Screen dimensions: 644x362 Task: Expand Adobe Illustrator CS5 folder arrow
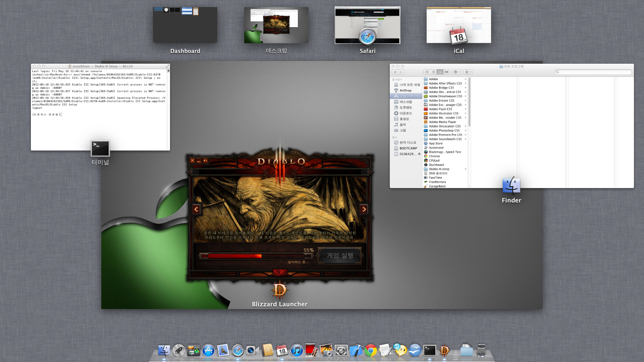click(466, 113)
